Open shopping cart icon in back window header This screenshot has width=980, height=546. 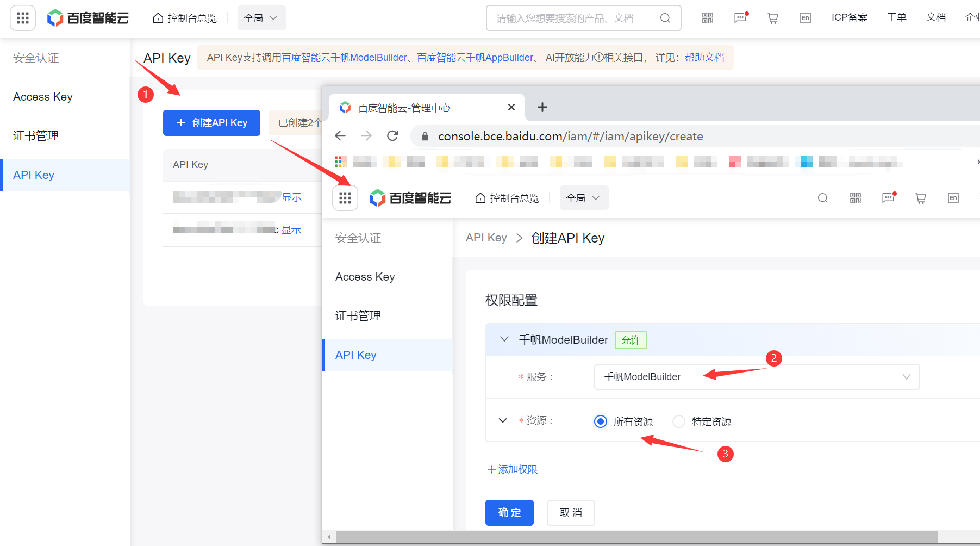coord(773,18)
